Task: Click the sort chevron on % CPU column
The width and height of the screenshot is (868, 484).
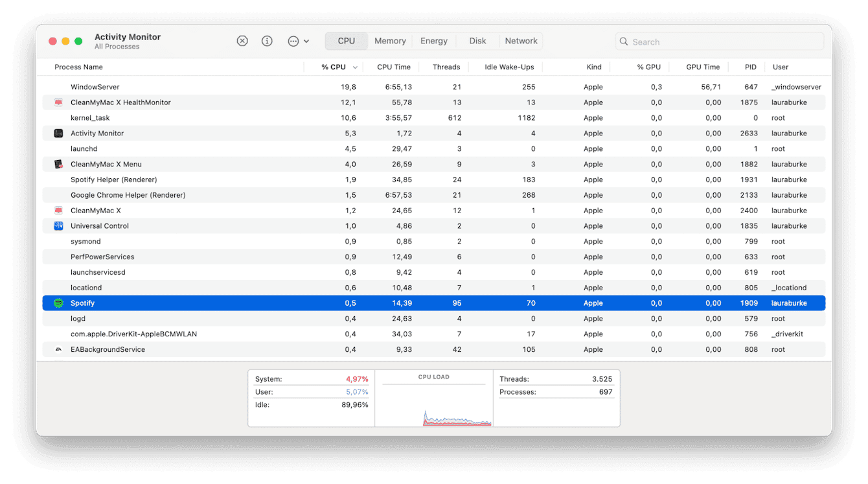Action: point(354,67)
